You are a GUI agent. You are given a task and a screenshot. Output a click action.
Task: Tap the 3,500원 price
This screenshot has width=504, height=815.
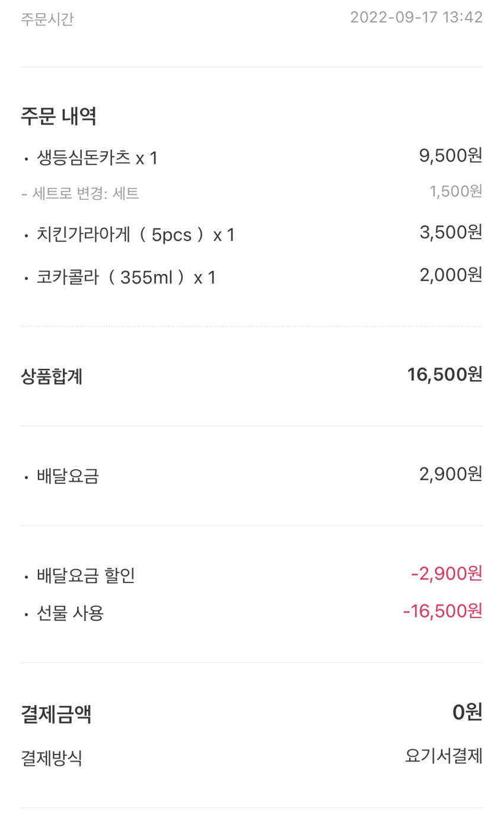coord(451,233)
